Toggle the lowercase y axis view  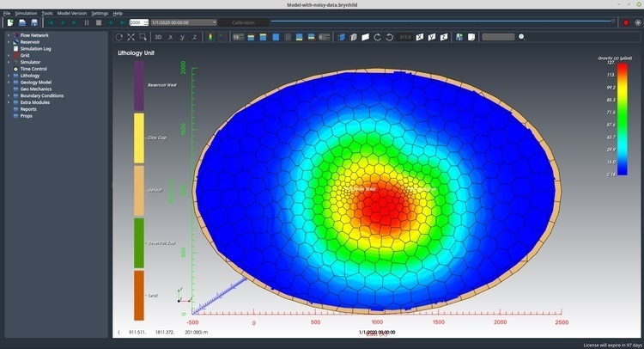tap(183, 37)
